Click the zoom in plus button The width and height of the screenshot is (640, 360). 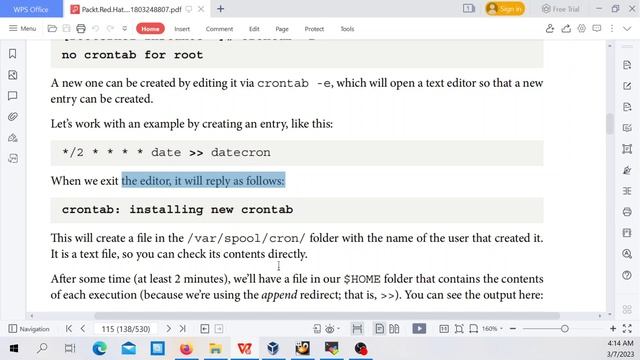coord(613,329)
